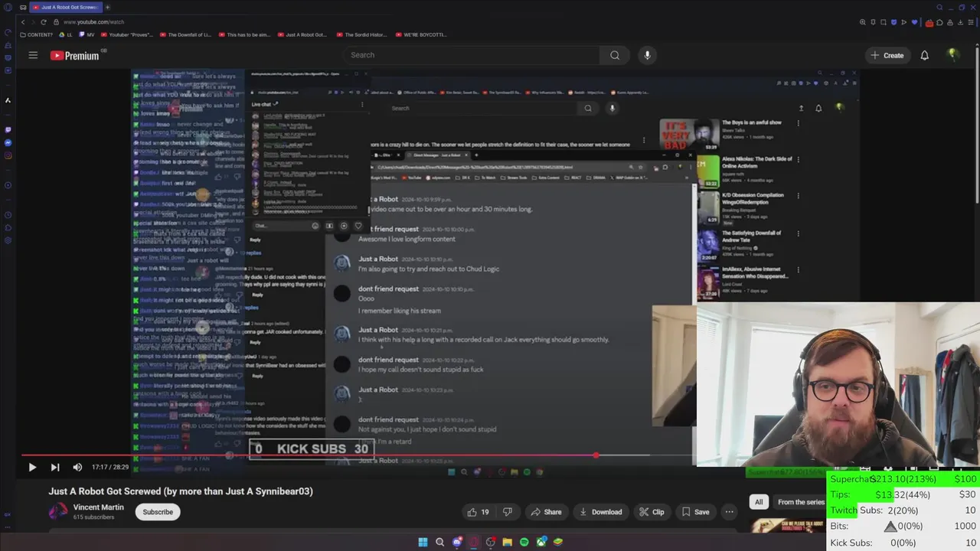Open workspaces icon beside tab strip
980x551 pixels.
point(23,7)
